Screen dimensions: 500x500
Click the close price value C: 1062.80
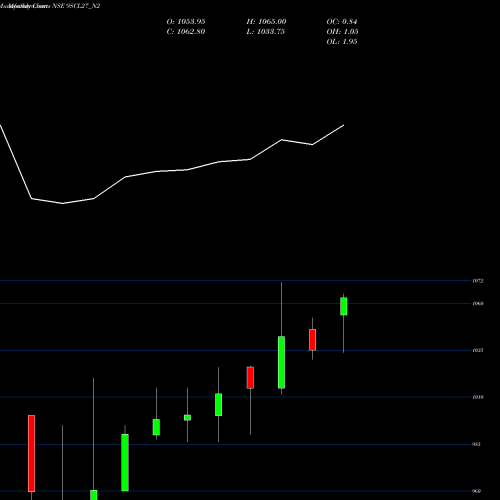pyautogui.click(x=186, y=32)
